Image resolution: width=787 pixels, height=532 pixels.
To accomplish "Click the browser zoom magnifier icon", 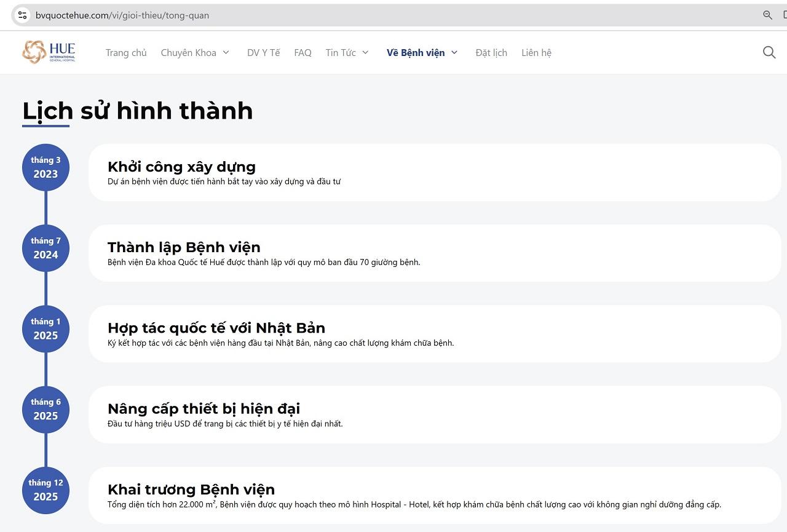I will point(767,15).
